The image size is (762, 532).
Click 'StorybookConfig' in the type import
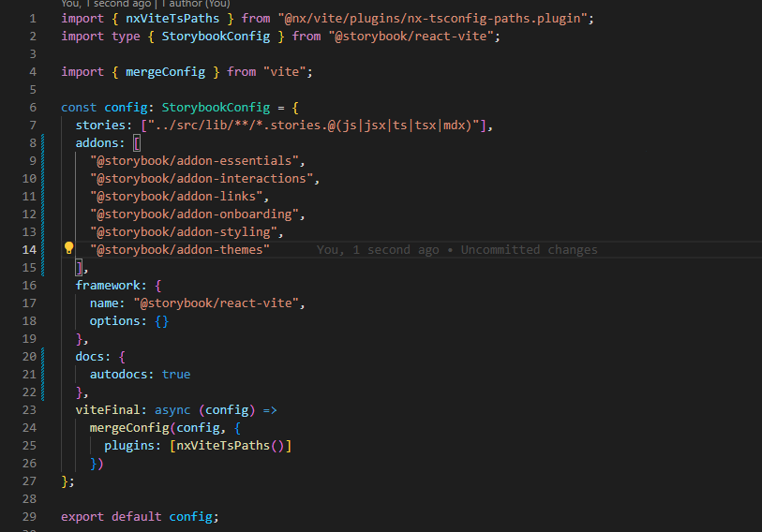point(216,37)
